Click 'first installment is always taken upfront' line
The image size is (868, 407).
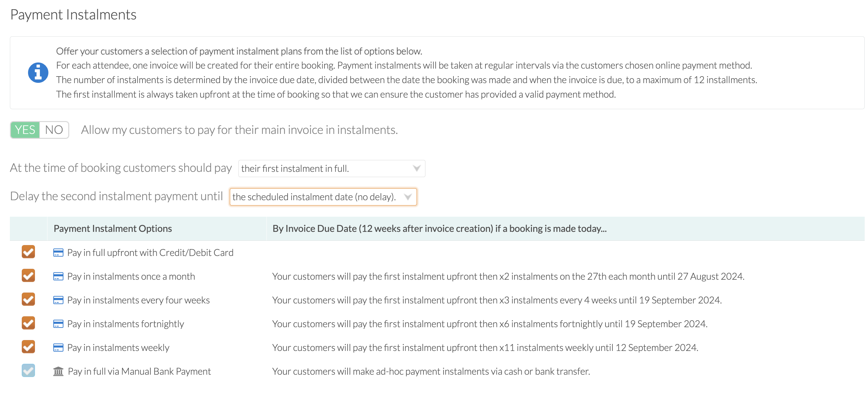pyautogui.click(x=336, y=94)
